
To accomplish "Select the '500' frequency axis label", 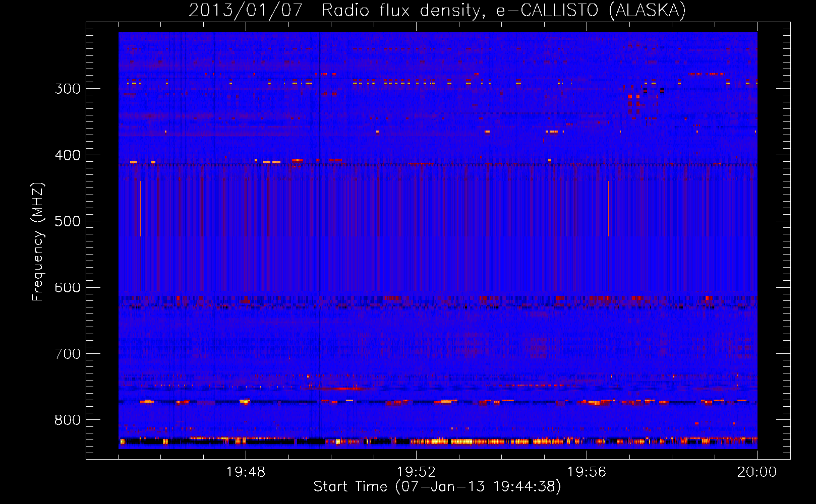I will coord(67,221).
